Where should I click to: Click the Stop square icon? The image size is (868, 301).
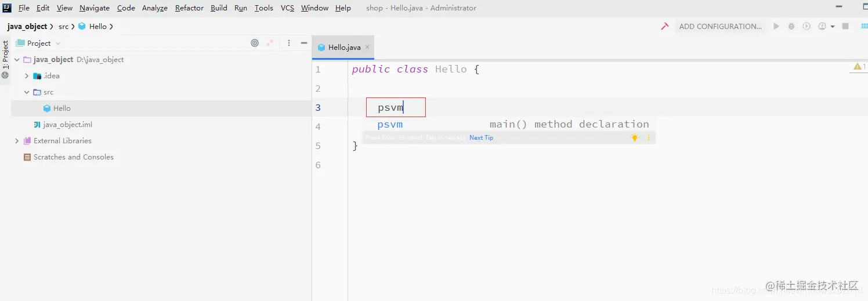pos(845,26)
